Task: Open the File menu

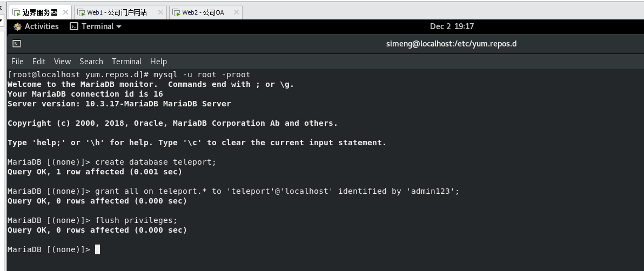Action: [17, 62]
